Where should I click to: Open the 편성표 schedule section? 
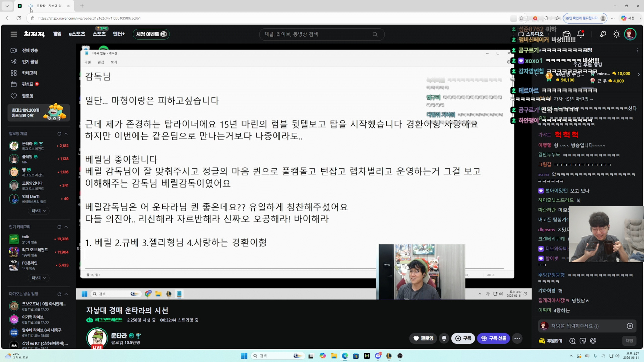coord(25,84)
